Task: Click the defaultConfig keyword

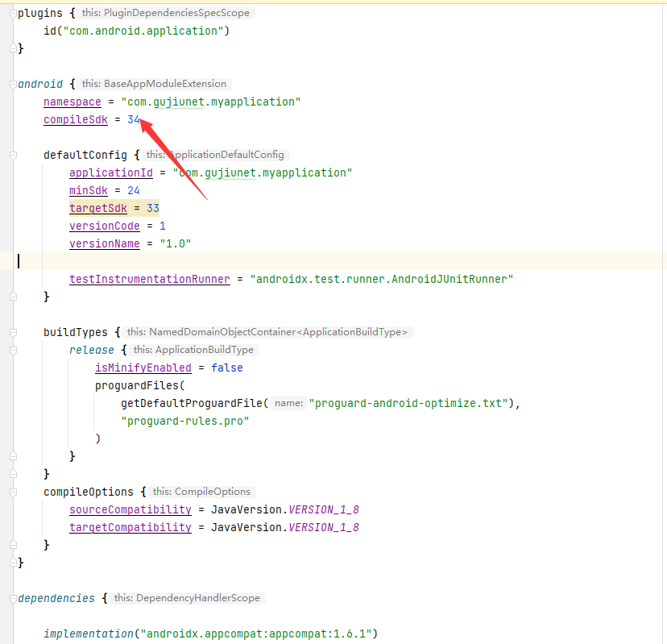Action: click(85, 156)
